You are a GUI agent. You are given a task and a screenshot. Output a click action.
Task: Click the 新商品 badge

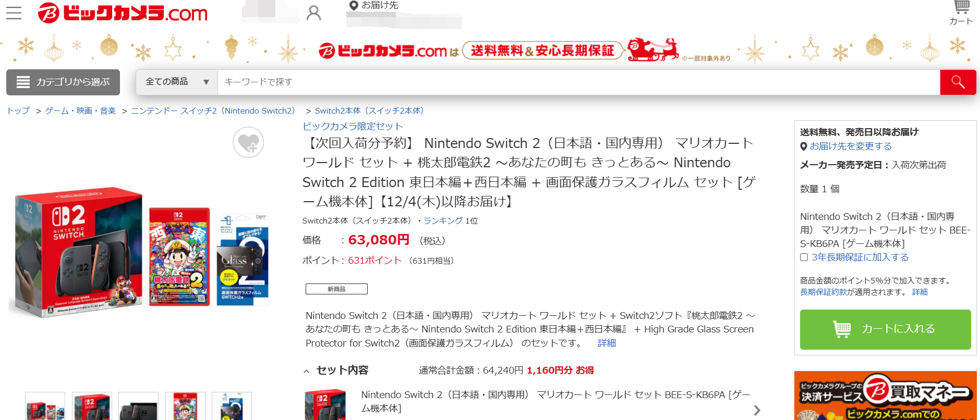coord(336,289)
